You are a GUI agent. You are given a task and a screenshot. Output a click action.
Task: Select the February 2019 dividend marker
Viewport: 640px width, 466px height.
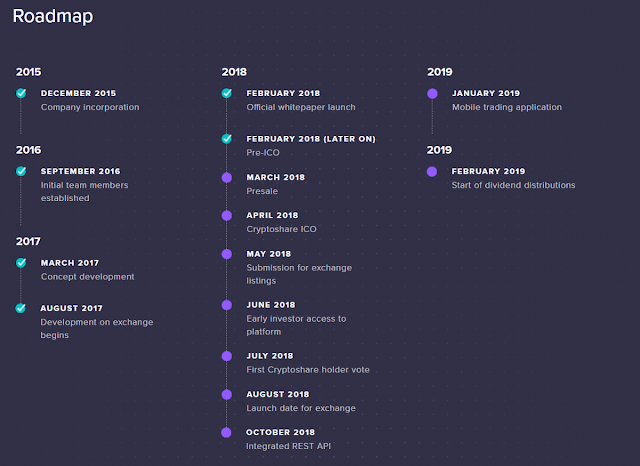[x=432, y=171]
